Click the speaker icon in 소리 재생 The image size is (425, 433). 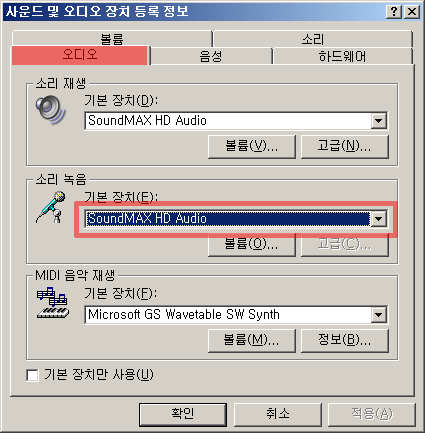point(51,110)
